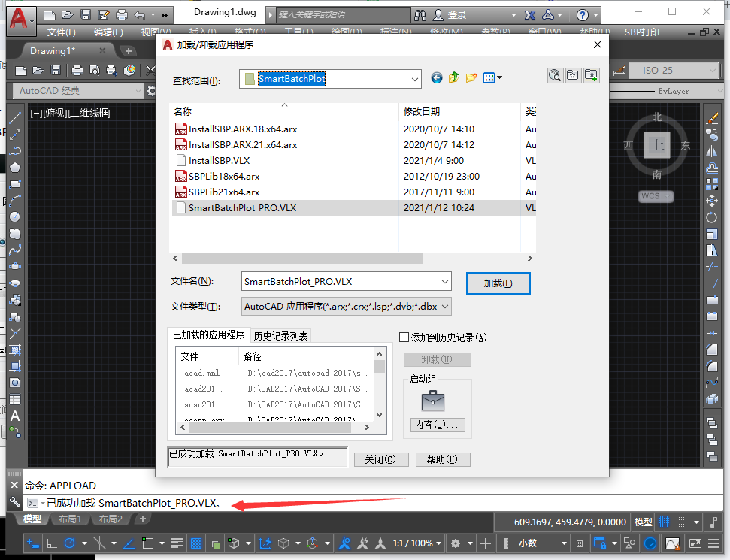730x560 pixels.
Task: Open the file type dropdown
Action: (x=444, y=306)
